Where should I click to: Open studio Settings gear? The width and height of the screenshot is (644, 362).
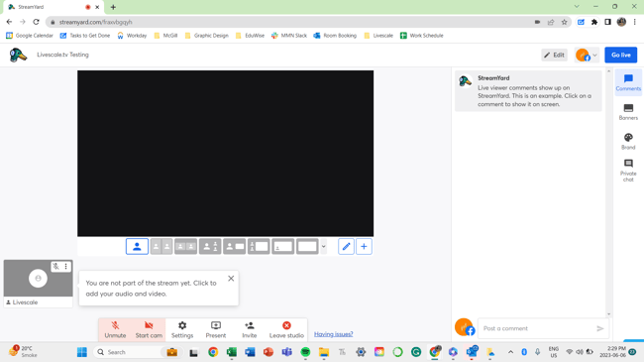click(x=182, y=330)
